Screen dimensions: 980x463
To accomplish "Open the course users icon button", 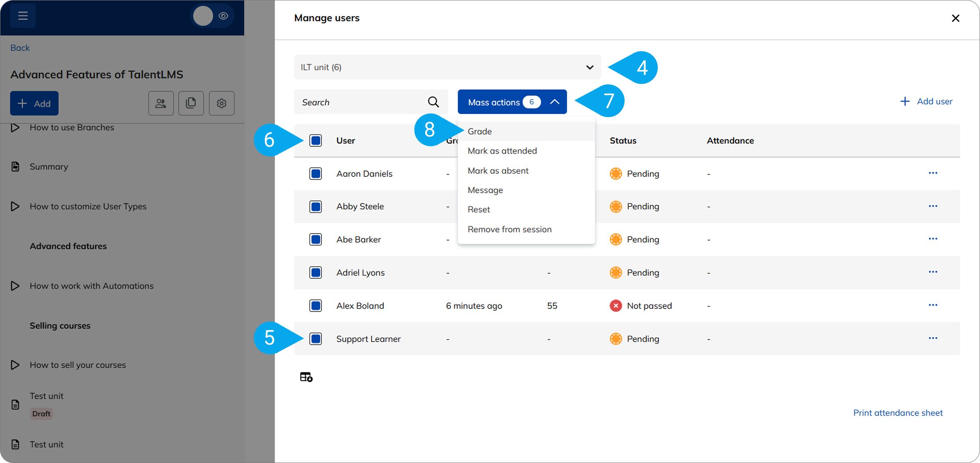I will 161,103.
